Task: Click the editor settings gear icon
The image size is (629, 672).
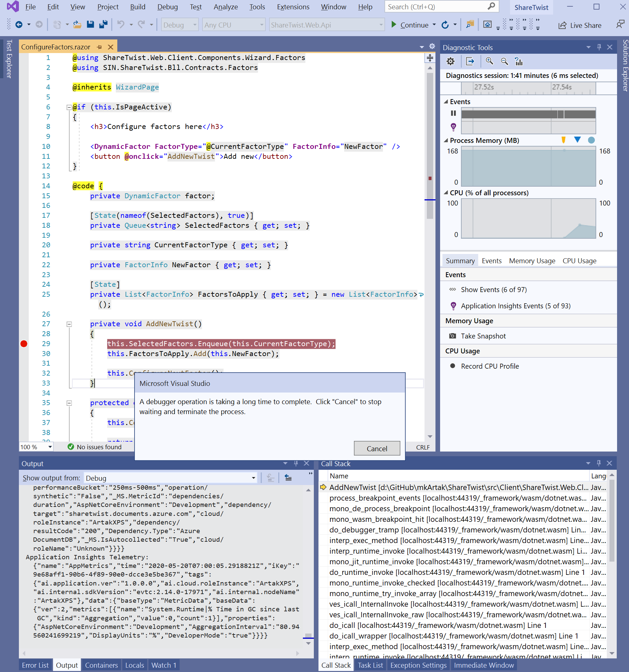Action: pos(432,46)
